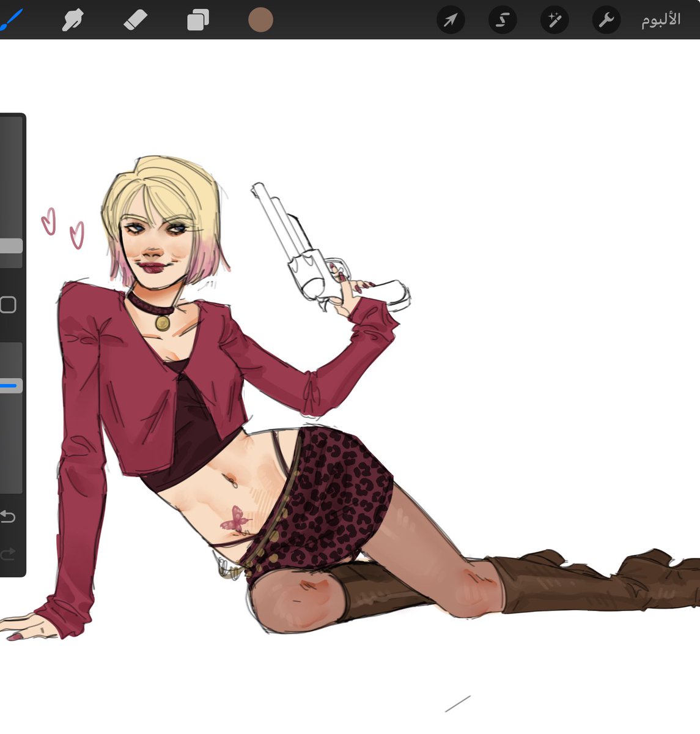This screenshot has height=734, width=700.
Task: Open the Actions wrench menu
Action: coord(606,20)
